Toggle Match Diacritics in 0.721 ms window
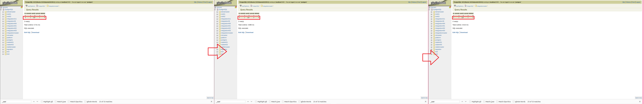Viewport: 644px width, 104px height. 69,101
